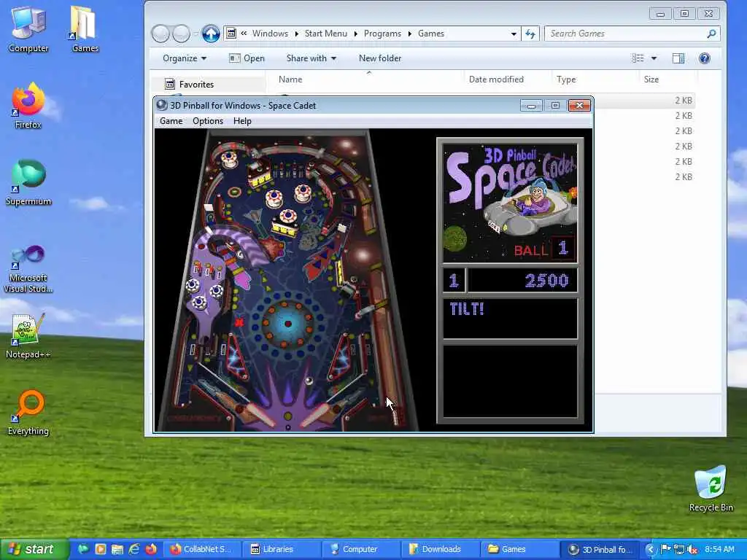Open Explorer help via question mark icon
Image resolution: width=747 pixels, height=560 pixels.
[705, 58]
